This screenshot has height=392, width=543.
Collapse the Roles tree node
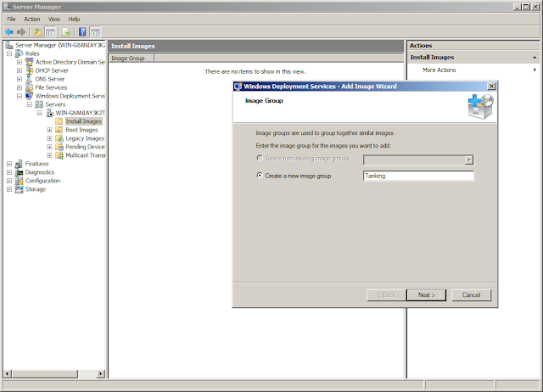click(x=9, y=53)
